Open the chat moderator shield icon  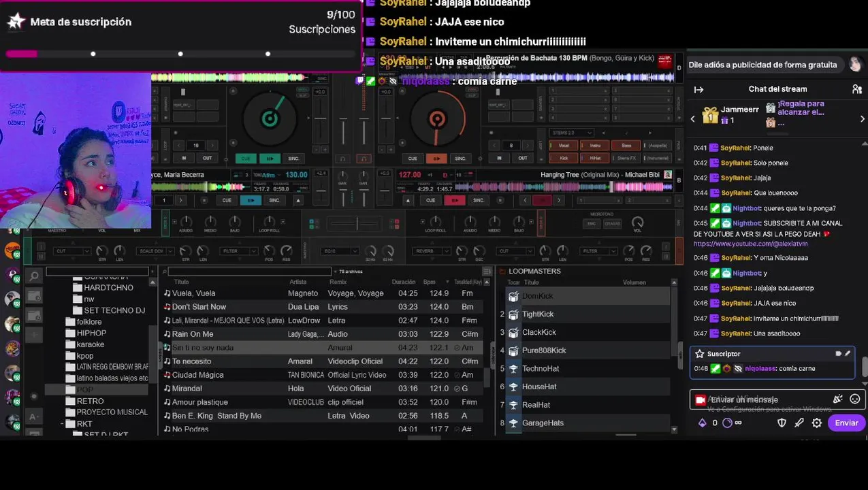pyautogui.click(x=782, y=423)
